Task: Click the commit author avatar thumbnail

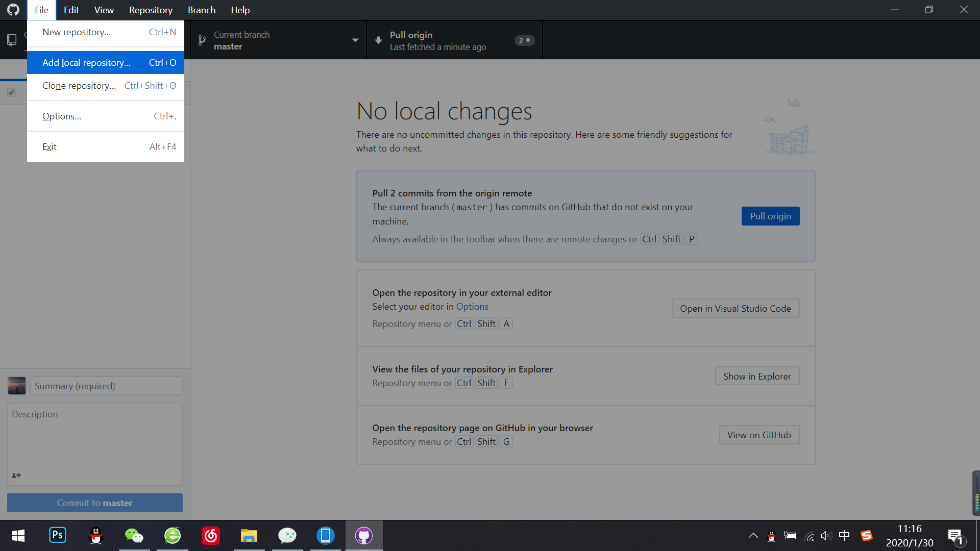Action: pyautogui.click(x=17, y=386)
